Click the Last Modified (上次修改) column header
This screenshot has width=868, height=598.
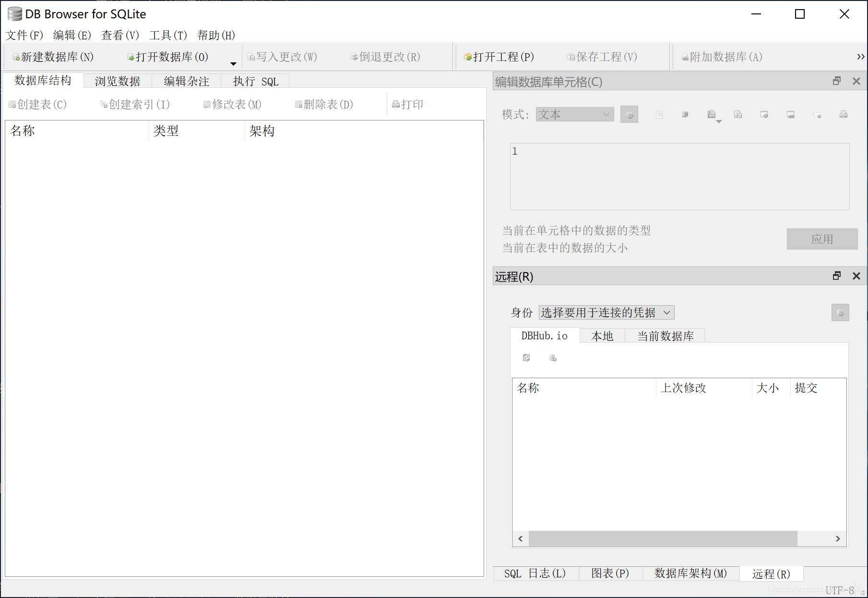(x=703, y=388)
